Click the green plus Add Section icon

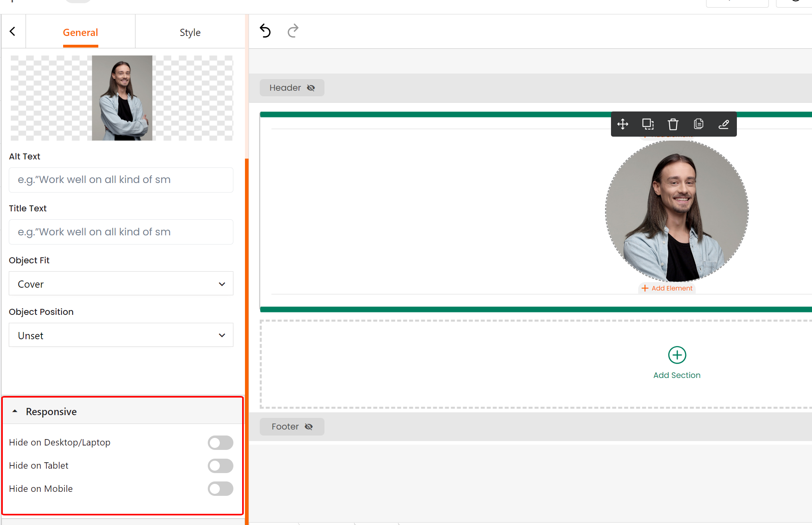[677, 355]
